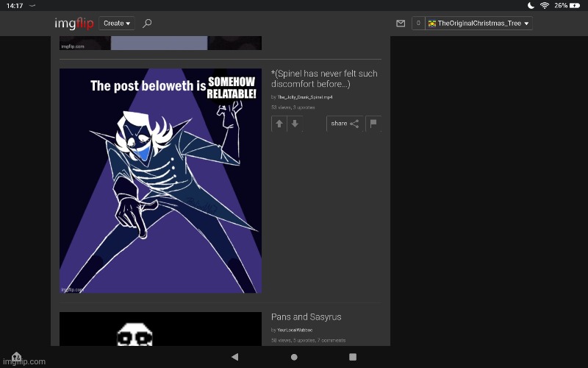Visit YourLocalWatdoc author profile
Image resolution: width=588 pixels, height=368 pixels.
tap(298, 330)
